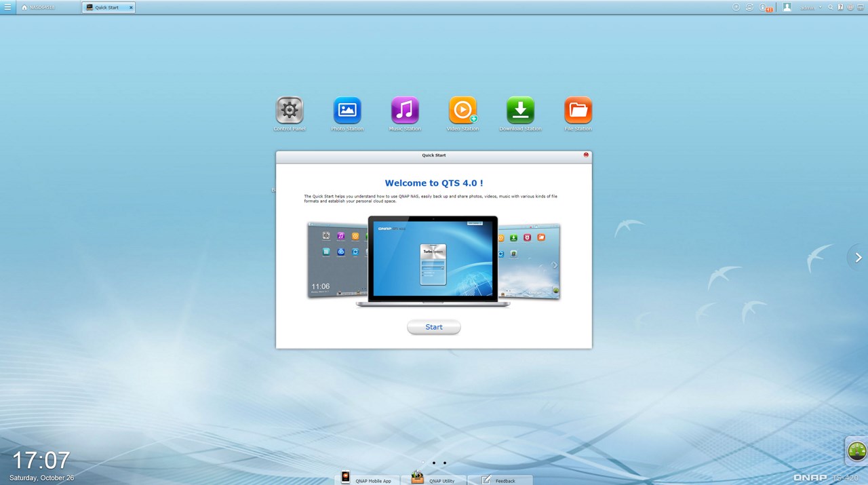Click the admin user avatar
Image resolution: width=868 pixels, height=485 pixels.
[x=787, y=7]
